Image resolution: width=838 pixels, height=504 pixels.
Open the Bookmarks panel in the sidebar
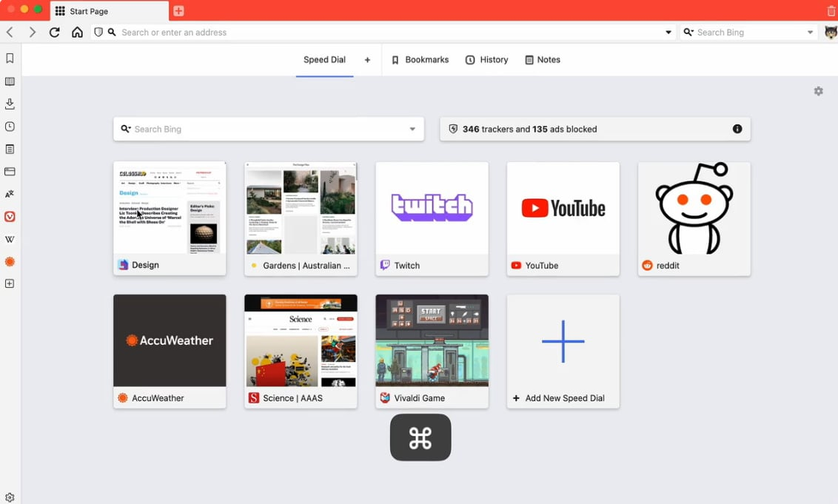10,58
